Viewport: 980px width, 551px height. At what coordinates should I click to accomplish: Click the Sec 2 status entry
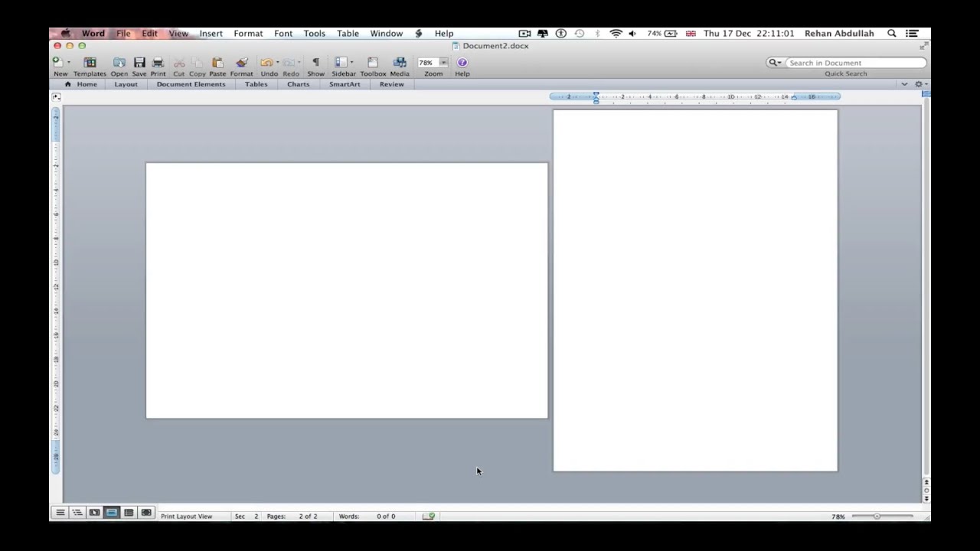[247, 517]
